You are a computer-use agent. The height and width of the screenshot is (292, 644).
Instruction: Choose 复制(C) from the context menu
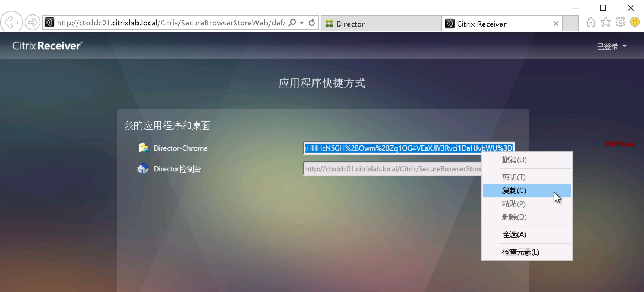(x=514, y=191)
